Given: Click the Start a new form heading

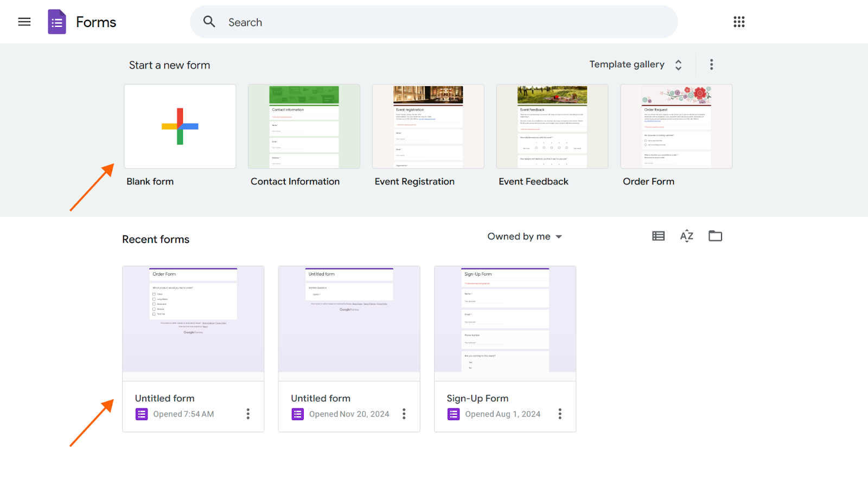Looking at the screenshot, I should (169, 65).
